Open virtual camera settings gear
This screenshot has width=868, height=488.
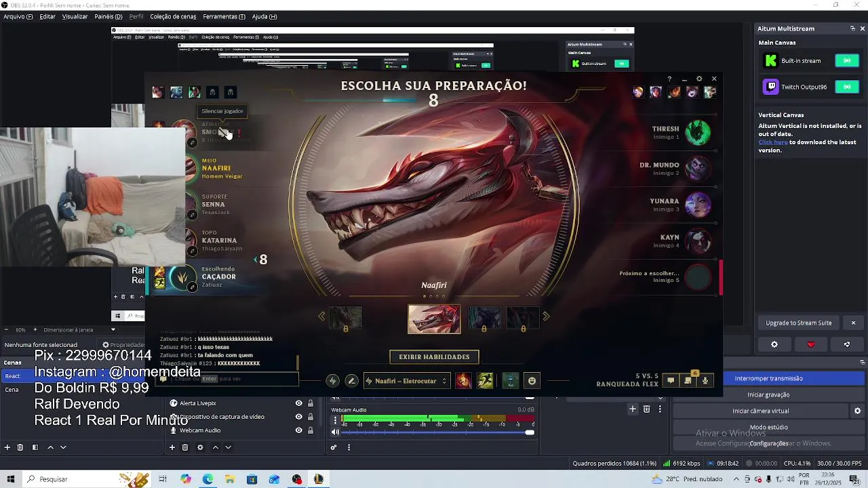coord(857,411)
